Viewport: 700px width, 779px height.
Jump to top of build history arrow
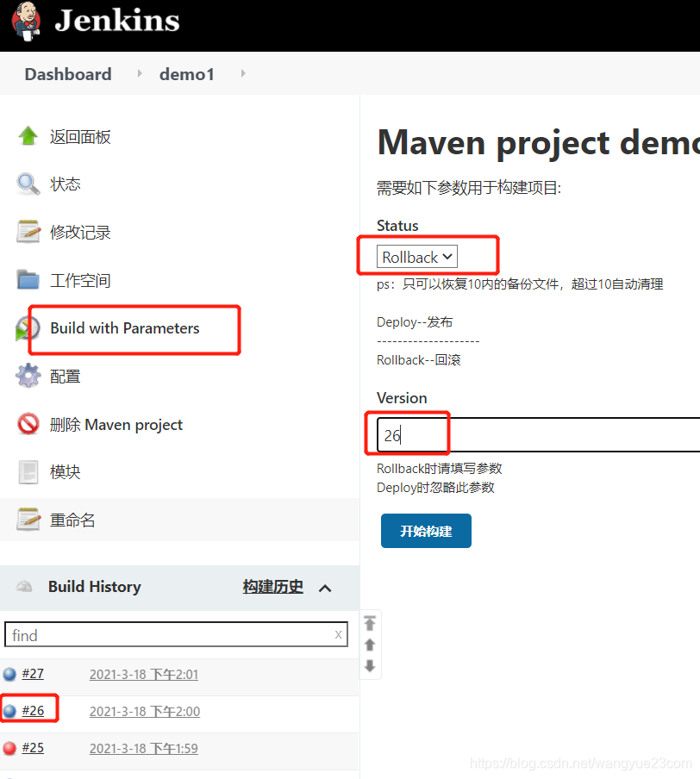(x=369, y=622)
